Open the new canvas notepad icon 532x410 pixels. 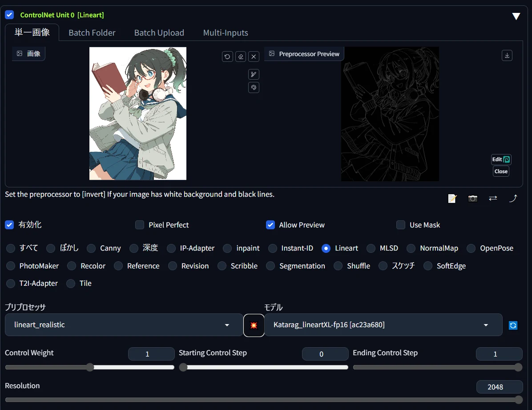(452, 199)
